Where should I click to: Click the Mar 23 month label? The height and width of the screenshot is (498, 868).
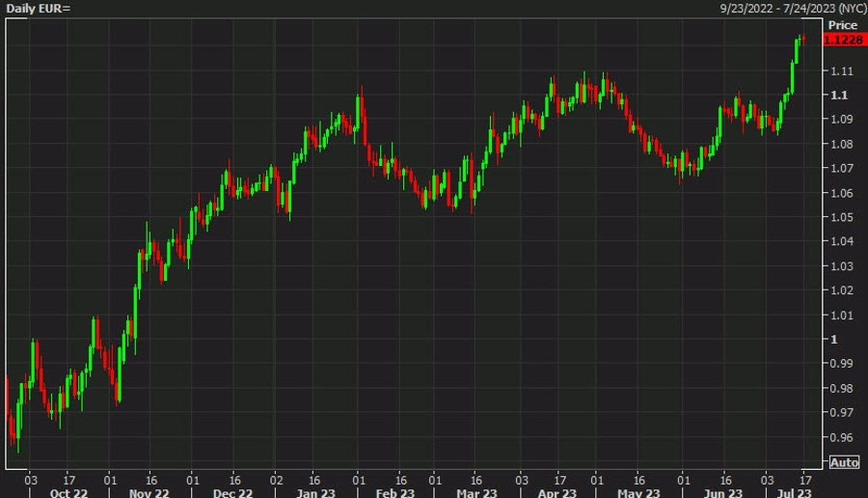(475, 490)
